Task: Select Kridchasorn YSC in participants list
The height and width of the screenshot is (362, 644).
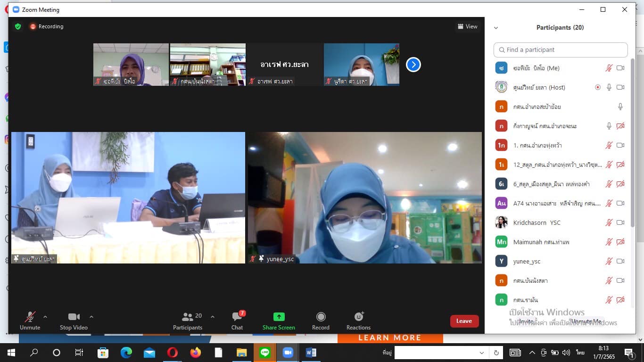Action: pyautogui.click(x=537, y=222)
